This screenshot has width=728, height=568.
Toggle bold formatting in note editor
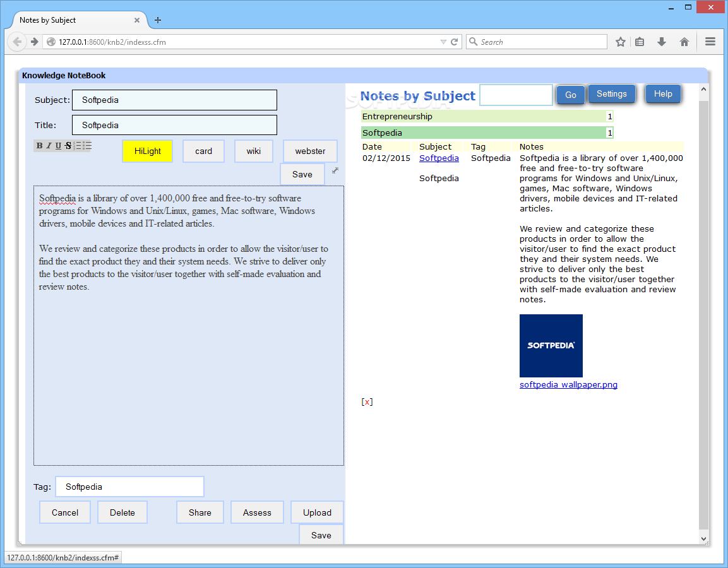click(40, 146)
